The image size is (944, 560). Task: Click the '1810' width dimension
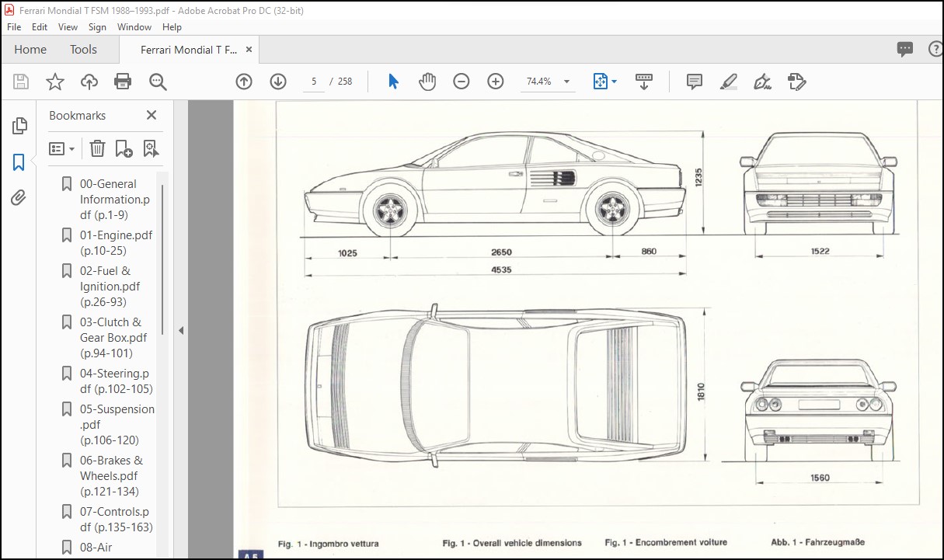(701, 391)
